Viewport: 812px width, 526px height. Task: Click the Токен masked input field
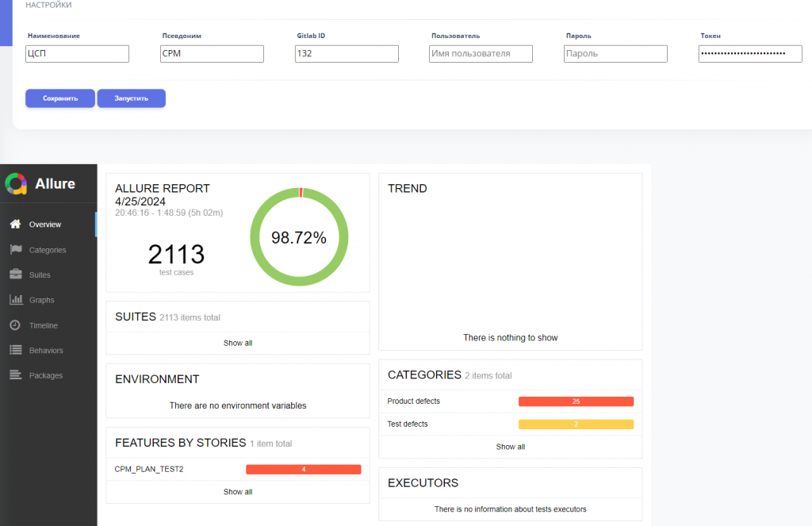pyautogui.click(x=750, y=54)
